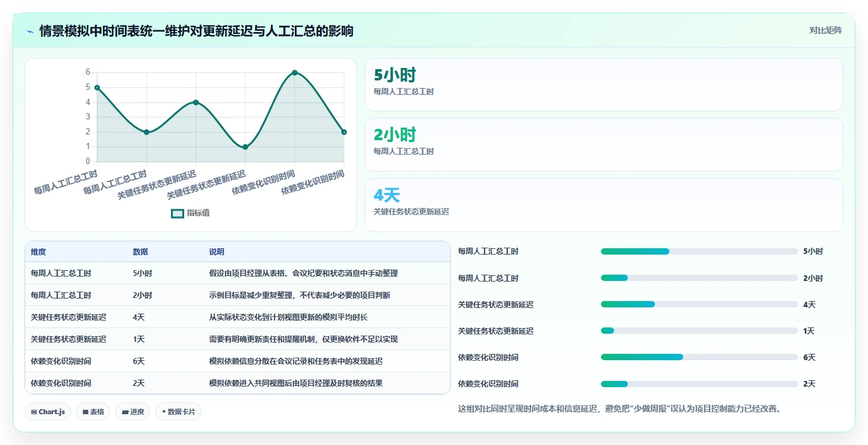Click the description starting 模拟依赖信息分散
The width and height of the screenshot is (868, 445).
point(296,361)
